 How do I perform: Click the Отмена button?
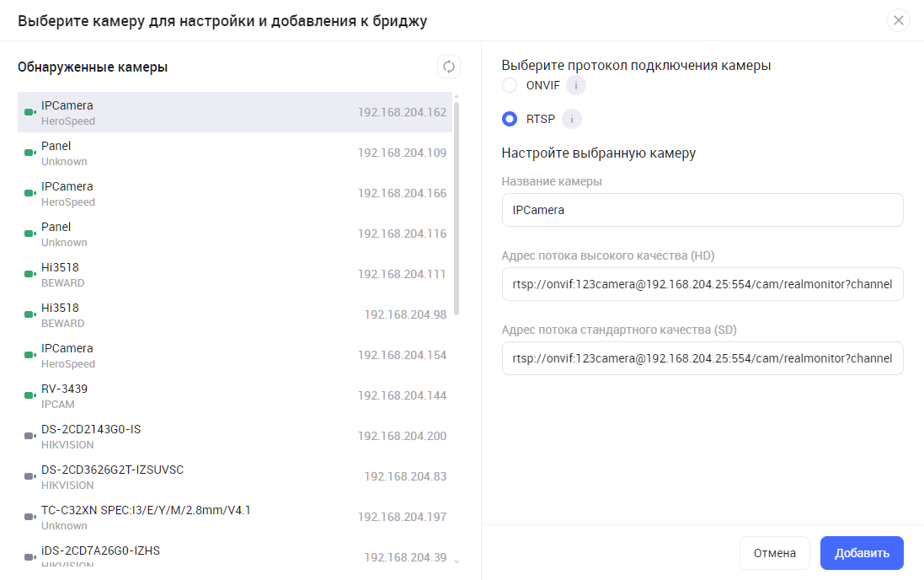click(774, 553)
